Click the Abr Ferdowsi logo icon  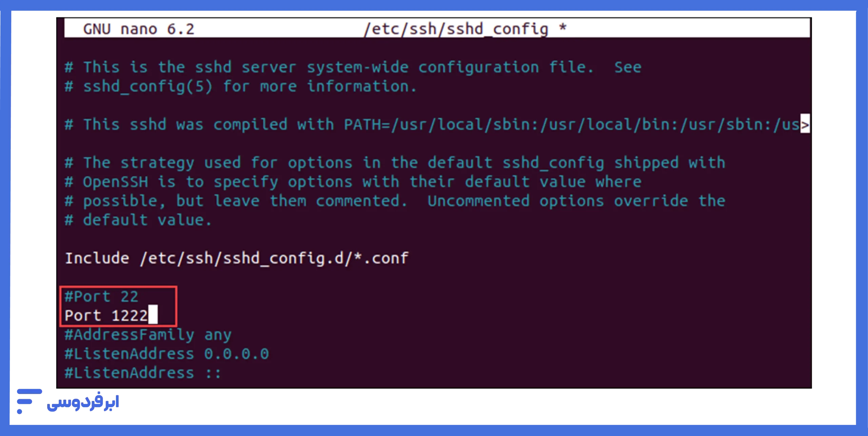(x=29, y=401)
